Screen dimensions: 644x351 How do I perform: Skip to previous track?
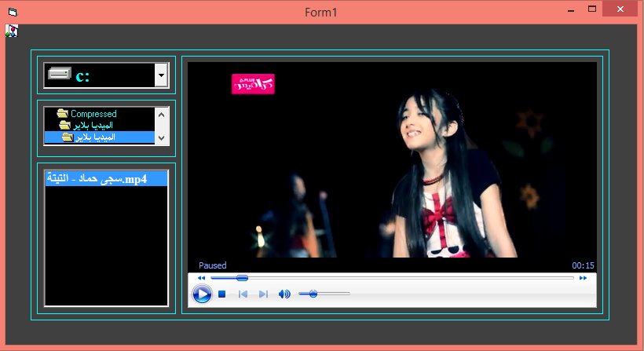pyautogui.click(x=243, y=294)
